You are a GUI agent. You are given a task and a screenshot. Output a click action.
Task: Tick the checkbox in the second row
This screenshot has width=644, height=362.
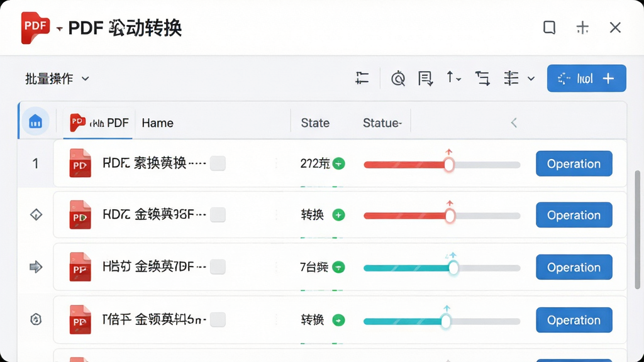pyautogui.click(x=218, y=215)
